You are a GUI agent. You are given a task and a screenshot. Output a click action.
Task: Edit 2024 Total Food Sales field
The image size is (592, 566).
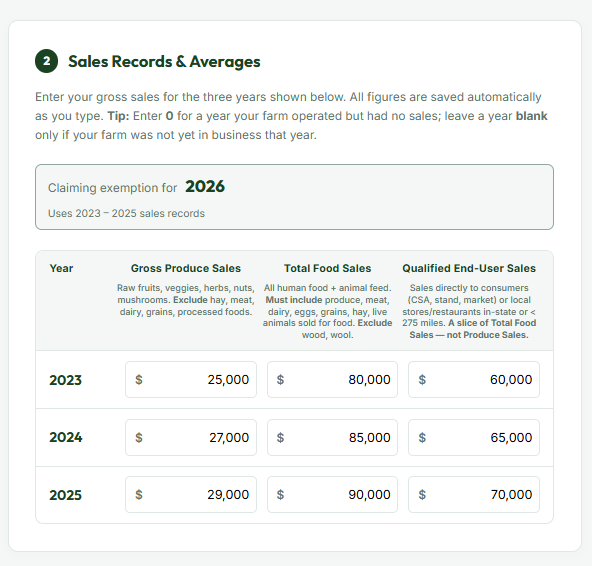[x=332, y=437]
